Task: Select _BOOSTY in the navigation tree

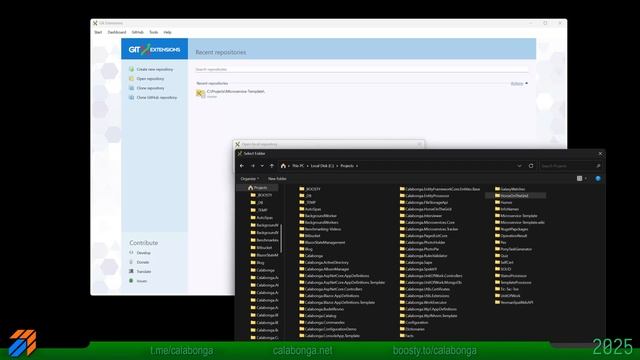Action: (x=262, y=196)
